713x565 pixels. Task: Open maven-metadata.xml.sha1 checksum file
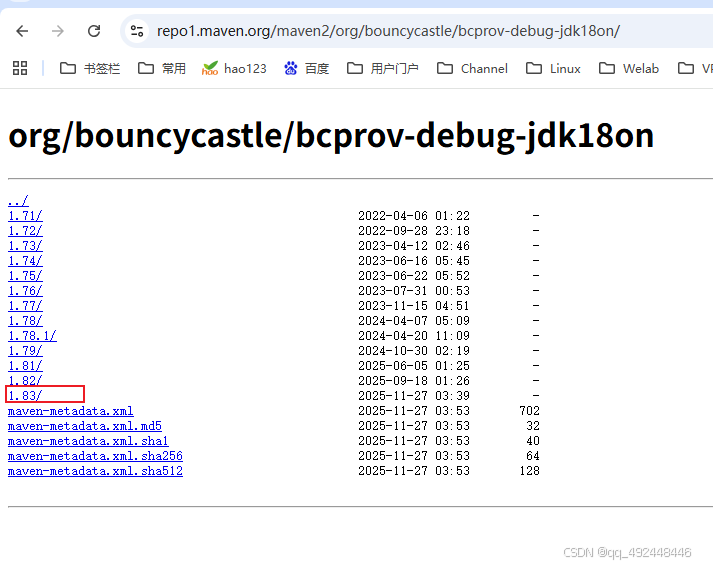tap(88, 441)
